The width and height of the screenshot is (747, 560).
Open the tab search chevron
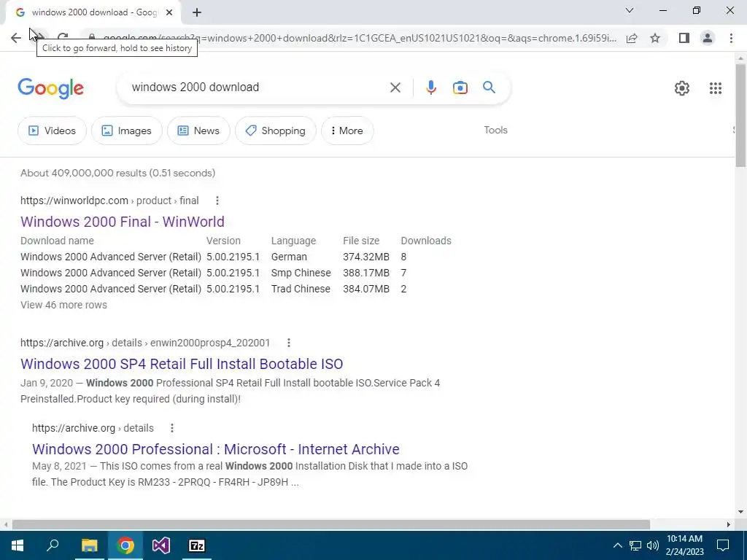pos(630,10)
